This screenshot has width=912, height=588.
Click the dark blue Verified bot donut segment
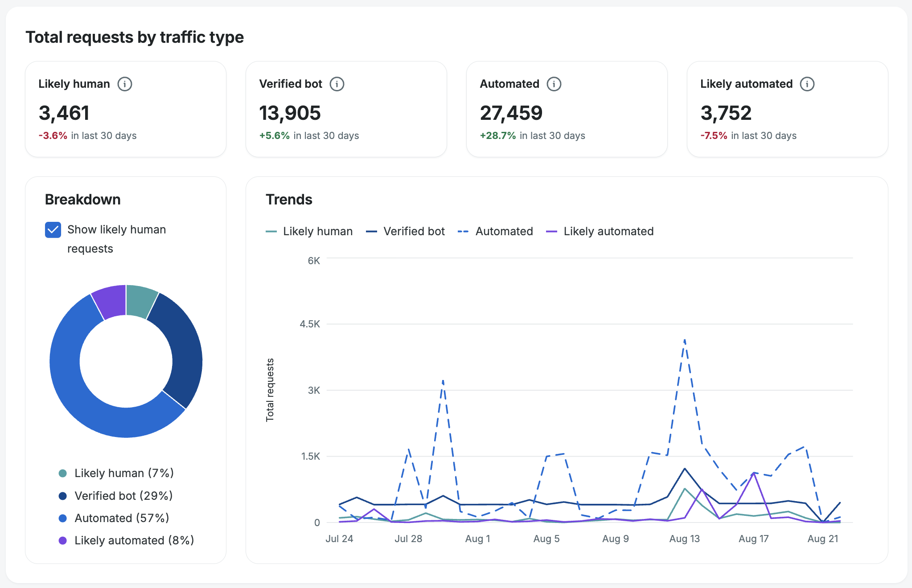(x=182, y=348)
